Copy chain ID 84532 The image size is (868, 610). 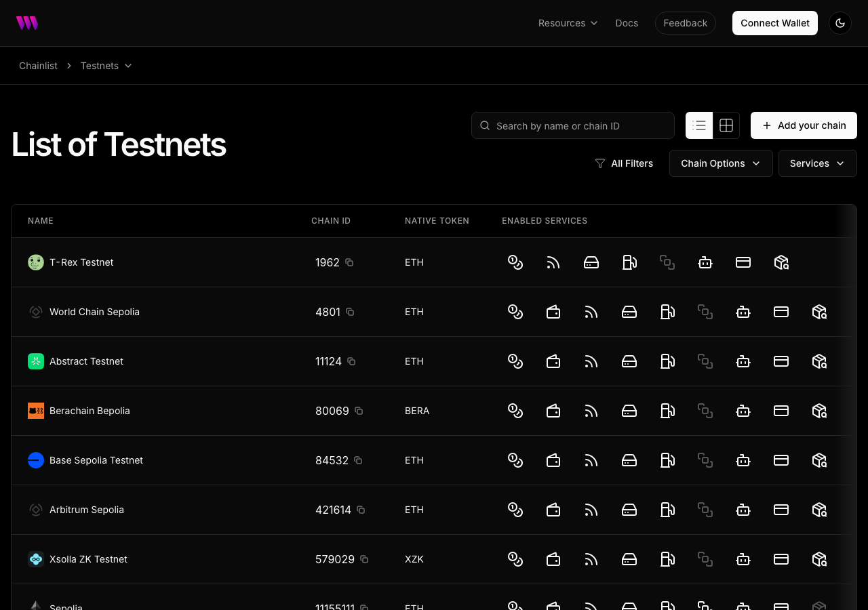tap(358, 460)
